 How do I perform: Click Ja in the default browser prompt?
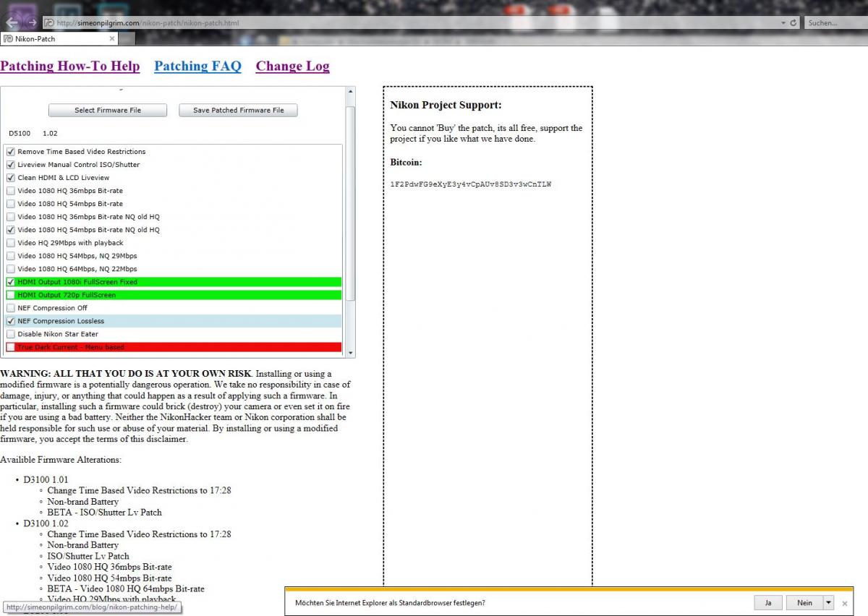click(x=768, y=602)
